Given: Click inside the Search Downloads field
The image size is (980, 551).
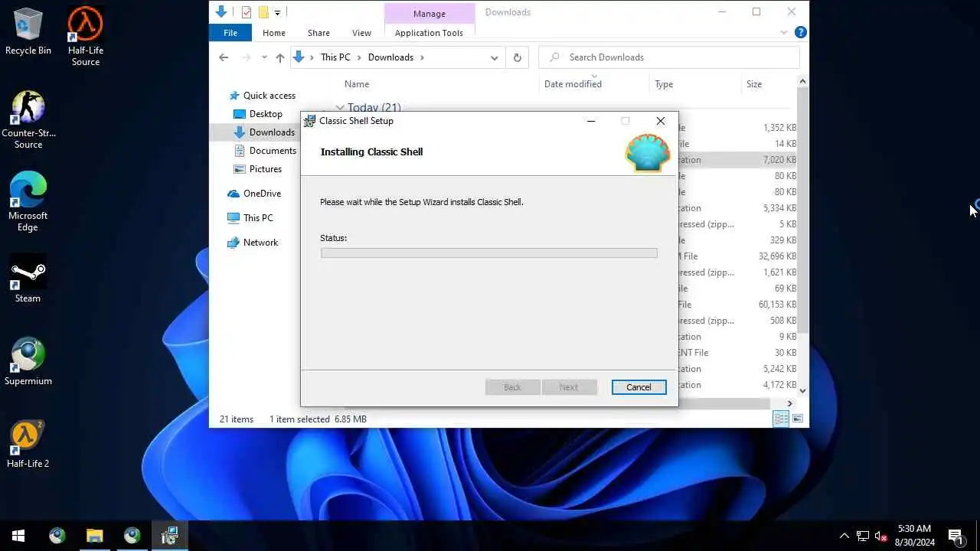Looking at the screenshot, I should (x=669, y=57).
